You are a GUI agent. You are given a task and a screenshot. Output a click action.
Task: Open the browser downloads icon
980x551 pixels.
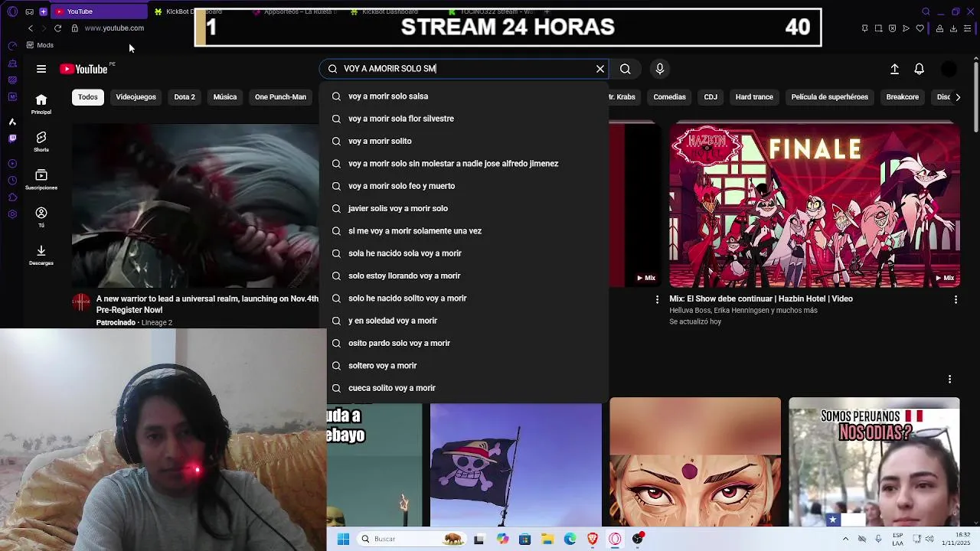953,28
